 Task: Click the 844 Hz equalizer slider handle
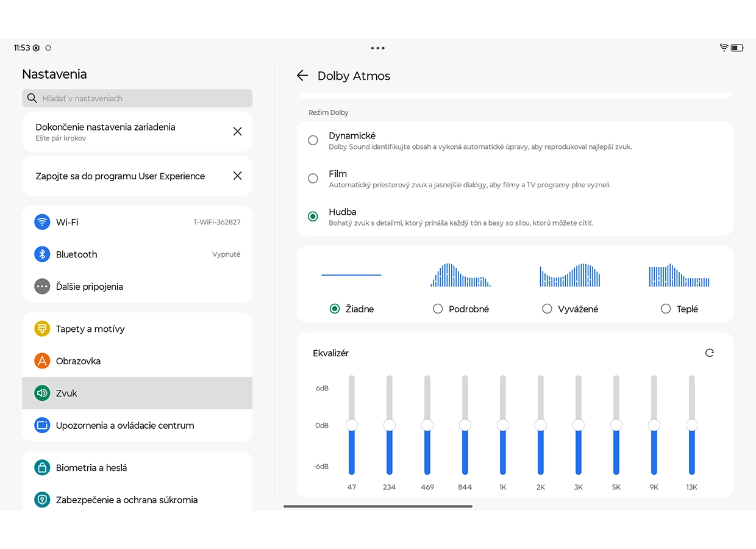click(465, 425)
